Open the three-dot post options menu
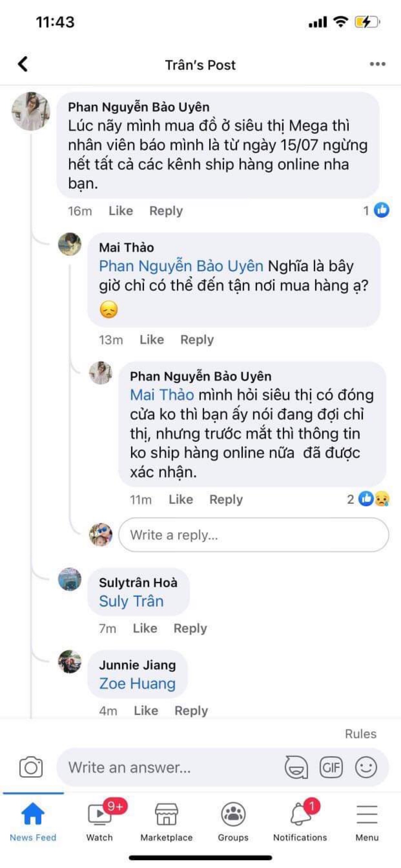Image resolution: width=401 pixels, height=868 pixels. (377, 64)
